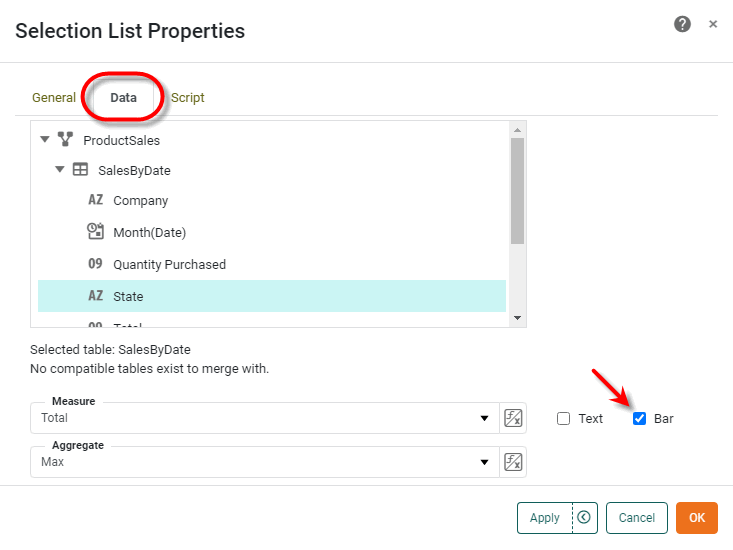Click the Measure formula editor icon
The height and width of the screenshot is (550, 733).
click(x=513, y=418)
